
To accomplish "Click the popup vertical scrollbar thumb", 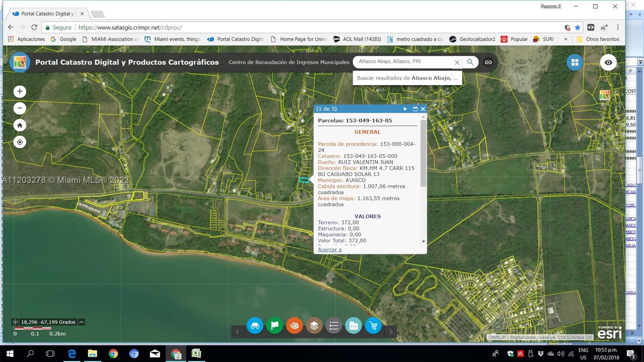I will click(x=423, y=153).
